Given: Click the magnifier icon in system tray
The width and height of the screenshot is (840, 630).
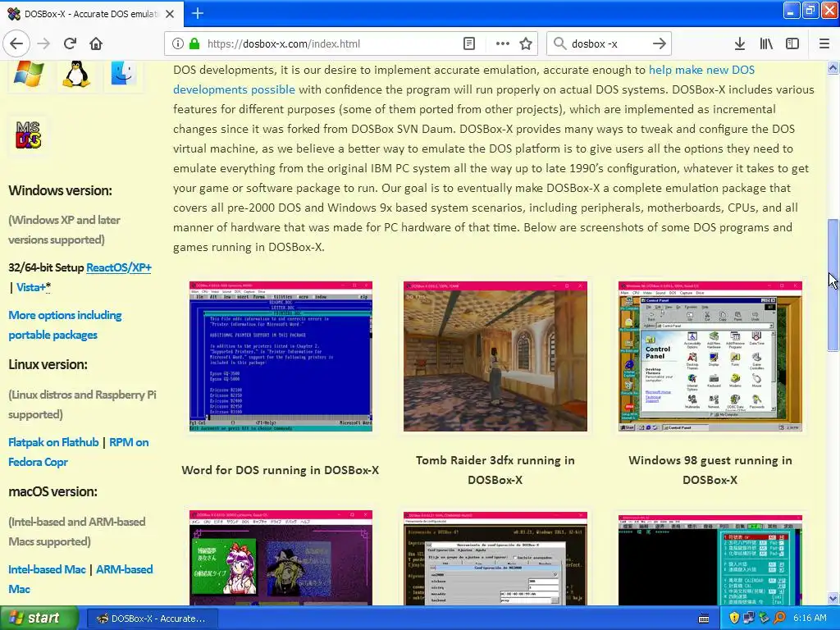Looking at the screenshot, I should (x=779, y=619).
